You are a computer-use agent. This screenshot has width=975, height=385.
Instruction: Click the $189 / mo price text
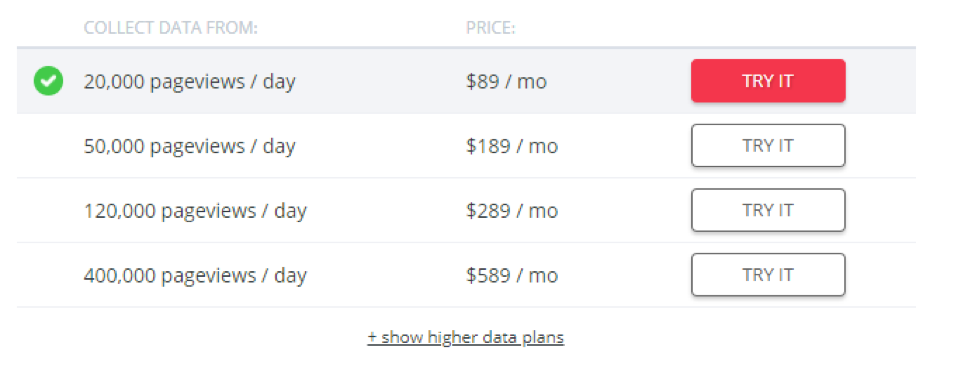(512, 146)
